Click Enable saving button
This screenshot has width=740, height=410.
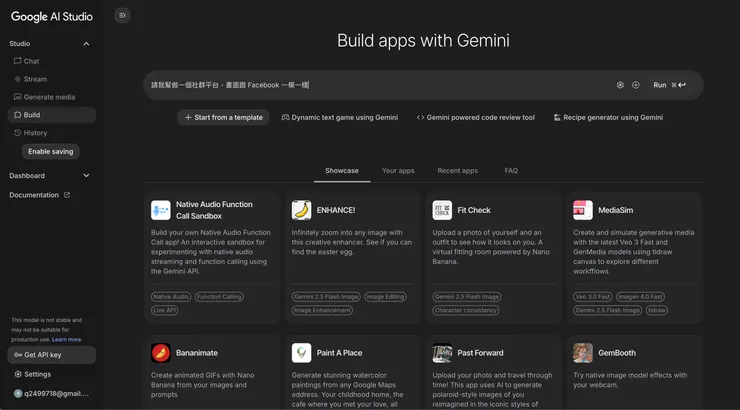[x=50, y=152]
